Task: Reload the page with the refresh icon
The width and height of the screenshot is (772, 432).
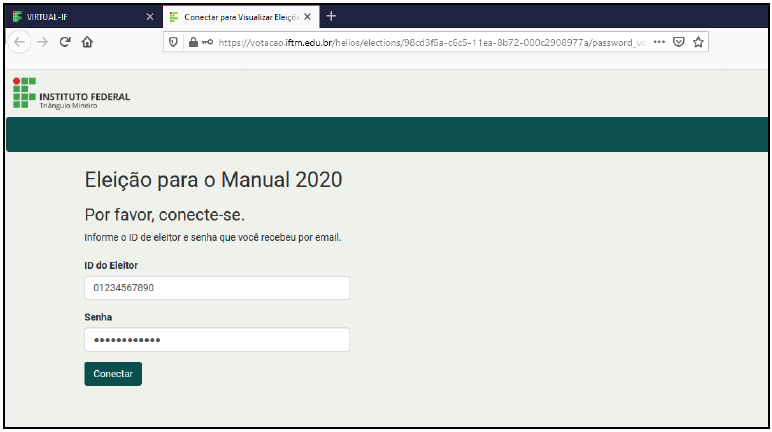Action: pos(65,42)
